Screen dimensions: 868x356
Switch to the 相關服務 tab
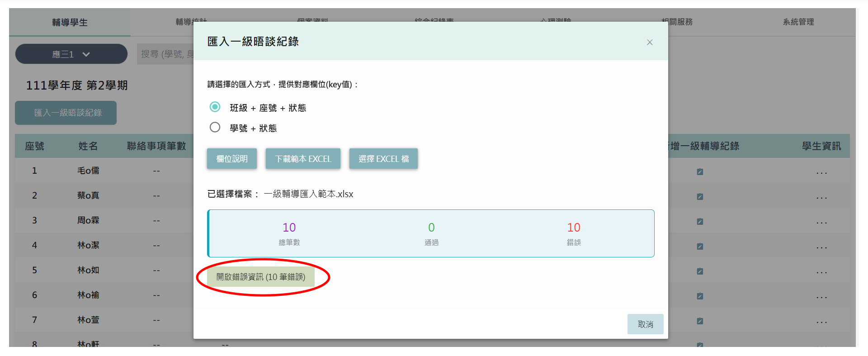(x=677, y=22)
